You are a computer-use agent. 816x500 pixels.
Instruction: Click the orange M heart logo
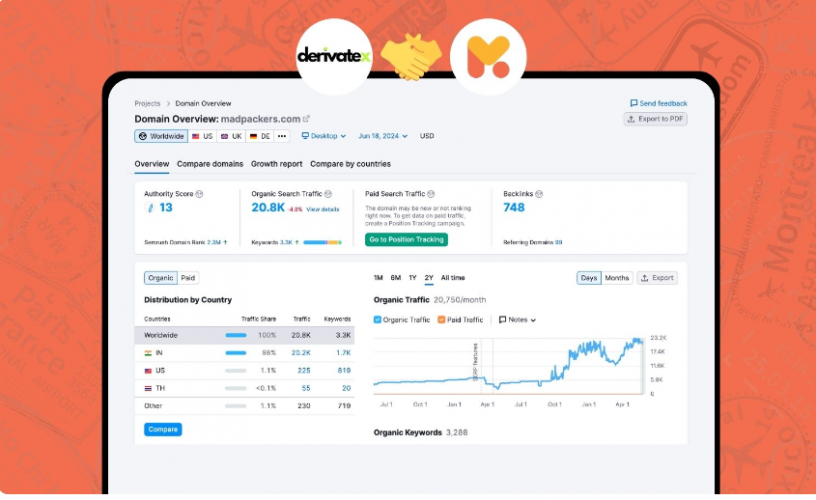coord(488,56)
